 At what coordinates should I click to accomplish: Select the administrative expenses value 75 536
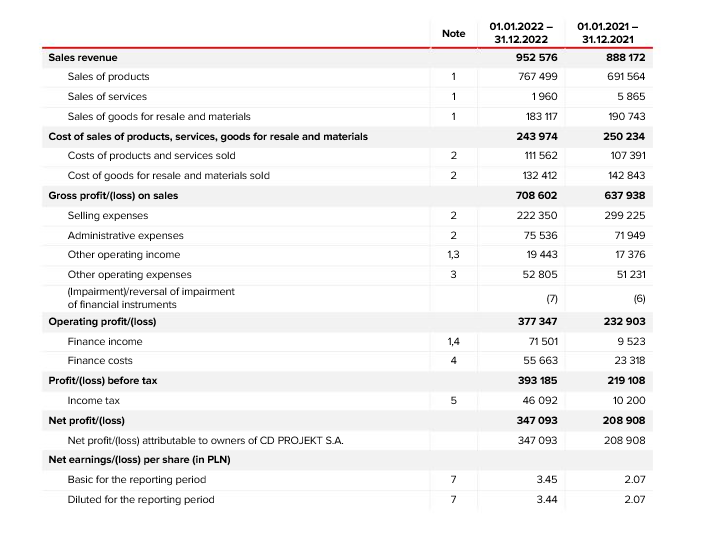(x=539, y=236)
